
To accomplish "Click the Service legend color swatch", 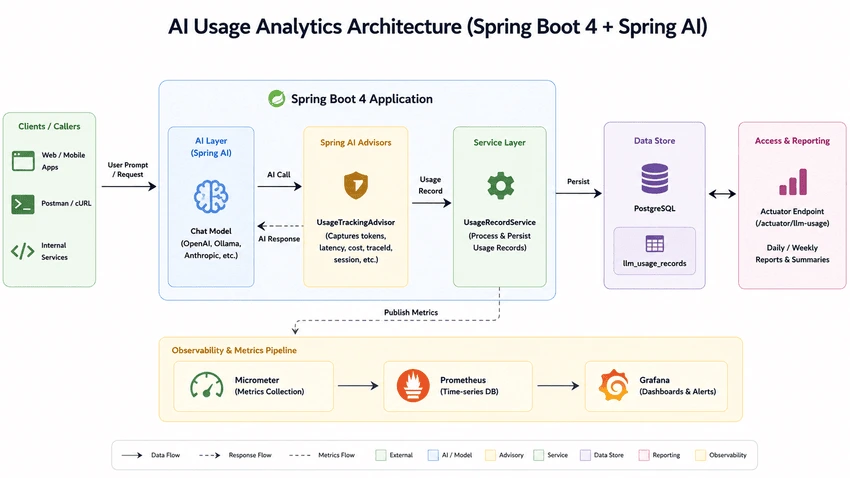I will 538,455.
